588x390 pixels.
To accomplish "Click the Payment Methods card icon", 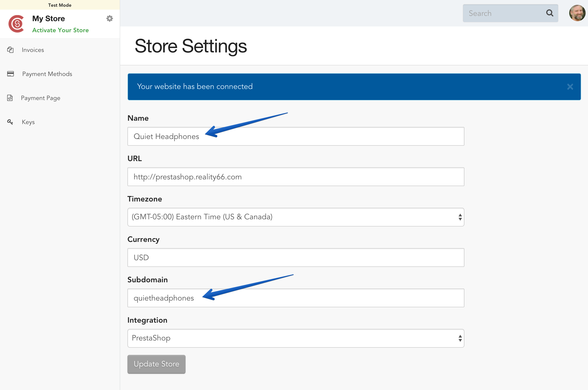I will [10, 74].
